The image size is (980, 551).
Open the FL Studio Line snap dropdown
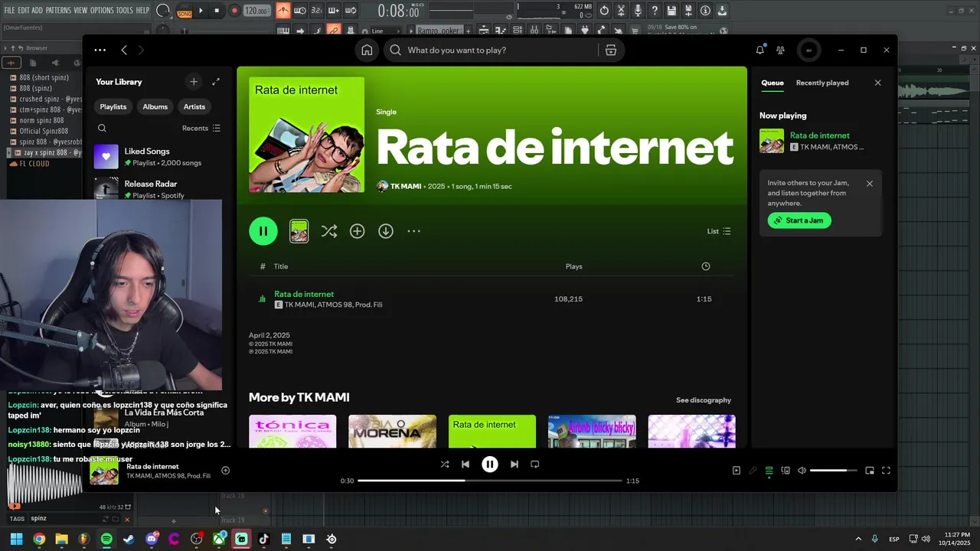tap(387, 31)
